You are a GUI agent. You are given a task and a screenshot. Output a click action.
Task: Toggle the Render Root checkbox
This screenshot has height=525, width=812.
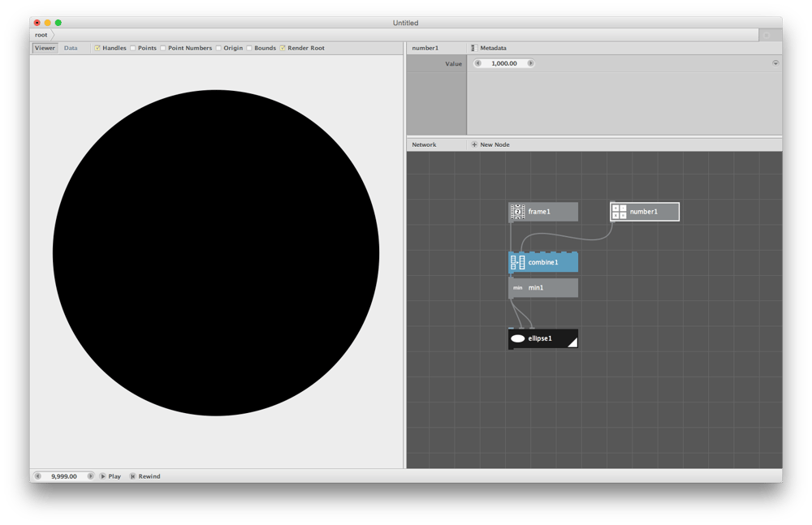[283, 48]
